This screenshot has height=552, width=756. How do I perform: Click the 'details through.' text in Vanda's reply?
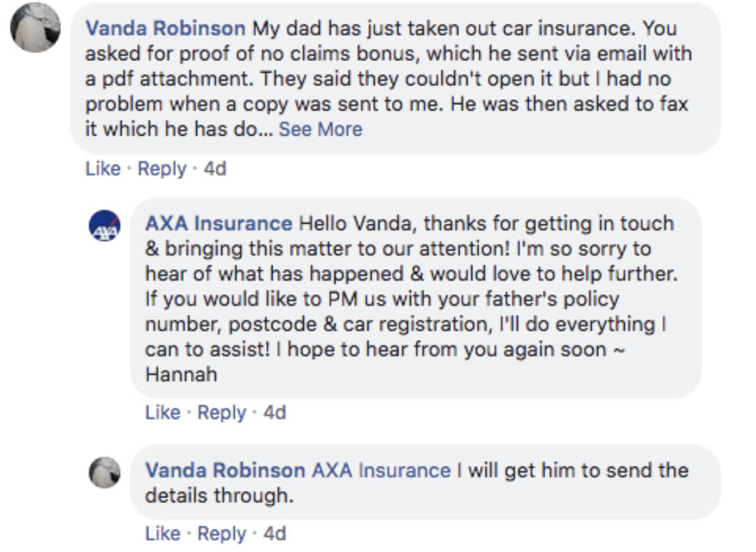coord(219,495)
